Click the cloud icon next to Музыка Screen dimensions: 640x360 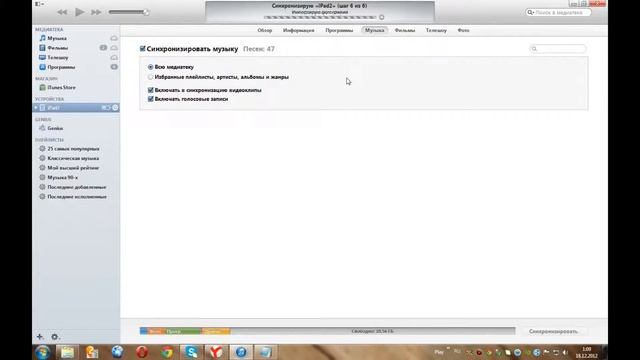click(114, 38)
